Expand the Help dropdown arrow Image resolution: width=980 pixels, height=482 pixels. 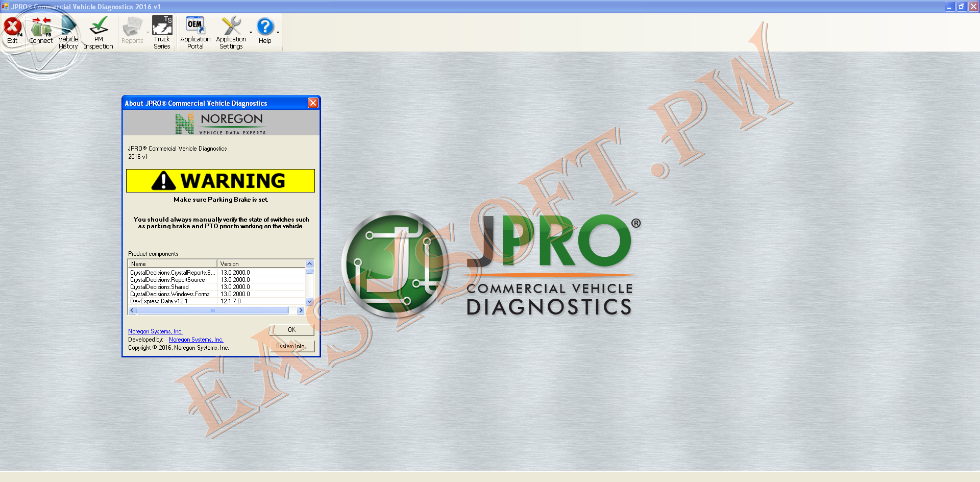(x=278, y=32)
